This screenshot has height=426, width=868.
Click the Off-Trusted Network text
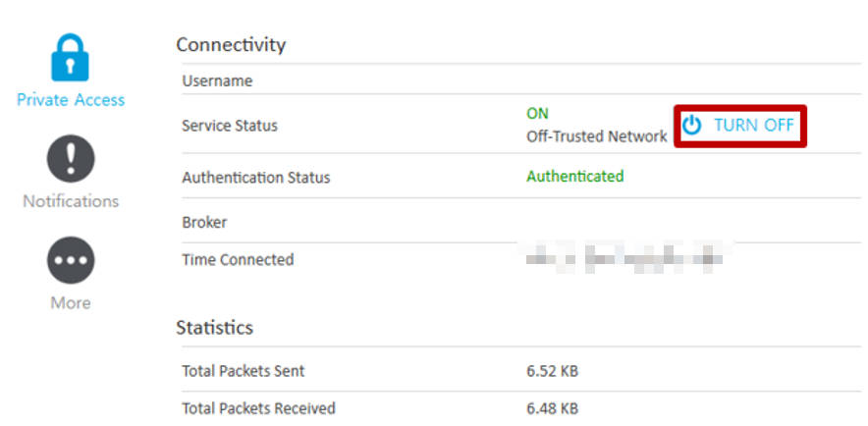click(x=596, y=136)
